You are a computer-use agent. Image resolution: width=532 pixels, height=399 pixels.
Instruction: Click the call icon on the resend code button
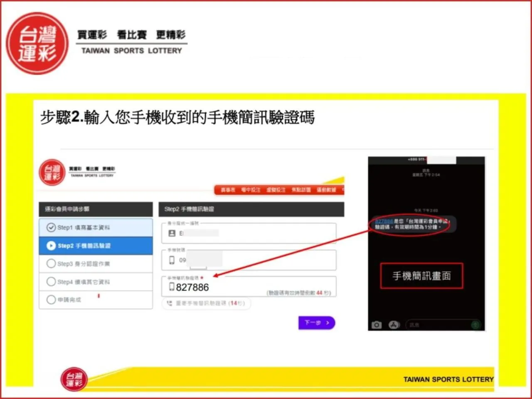pos(169,303)
